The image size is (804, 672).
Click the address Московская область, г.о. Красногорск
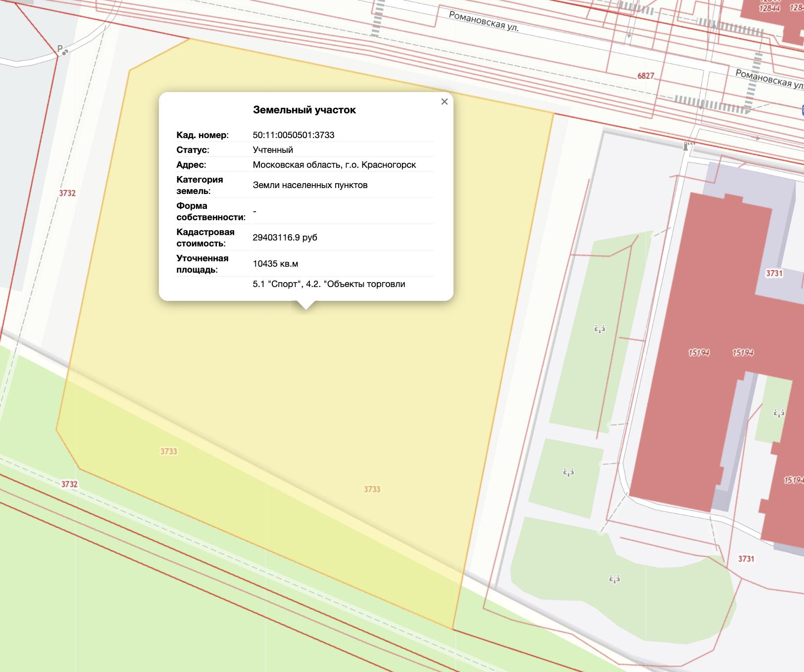334,164
